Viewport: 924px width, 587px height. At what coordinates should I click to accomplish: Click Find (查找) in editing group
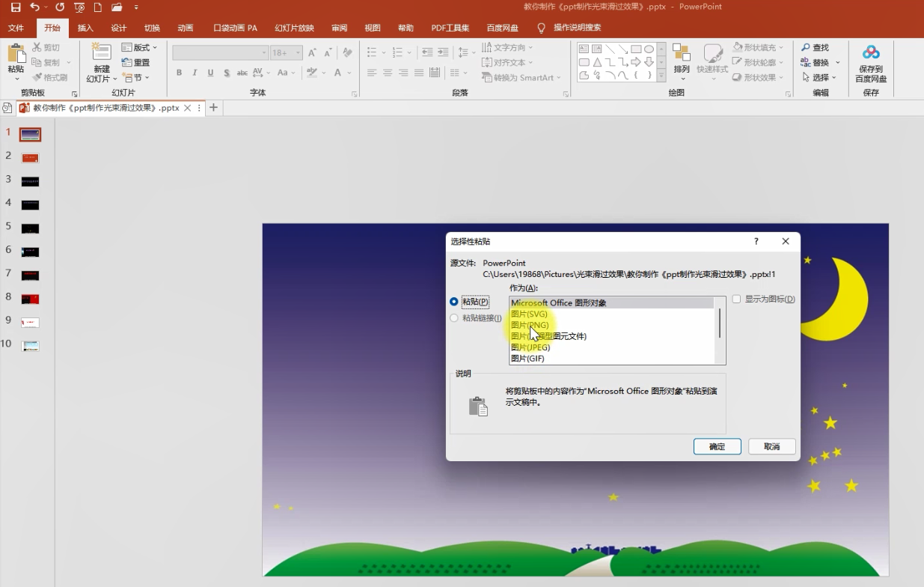click(815, 48)
